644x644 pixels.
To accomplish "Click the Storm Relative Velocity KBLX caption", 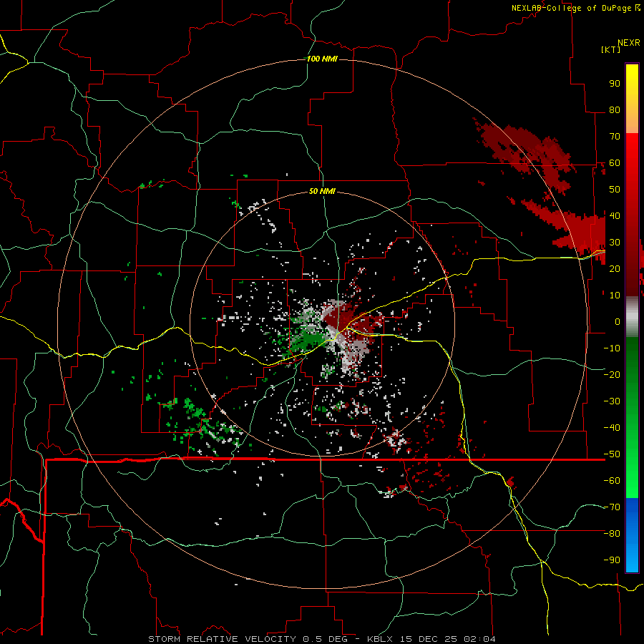I will (321, 639).
